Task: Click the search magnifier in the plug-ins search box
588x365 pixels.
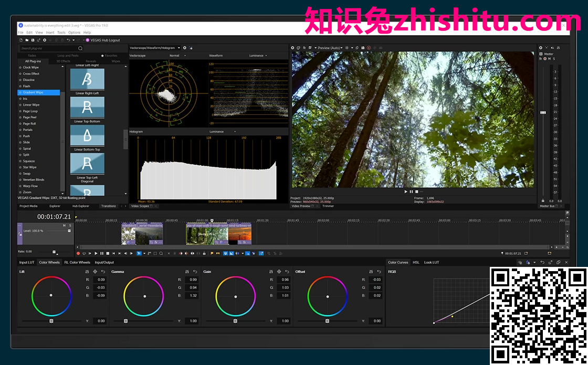Action: (80, 48)
